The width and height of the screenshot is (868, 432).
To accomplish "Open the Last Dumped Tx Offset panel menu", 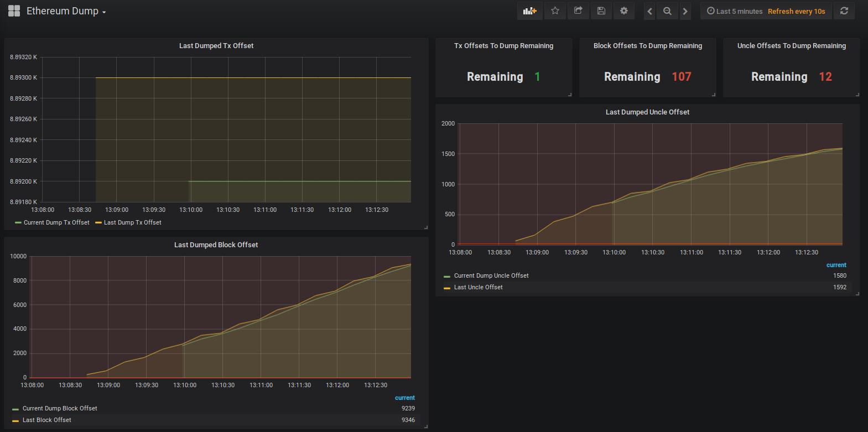I will point(216,46).
